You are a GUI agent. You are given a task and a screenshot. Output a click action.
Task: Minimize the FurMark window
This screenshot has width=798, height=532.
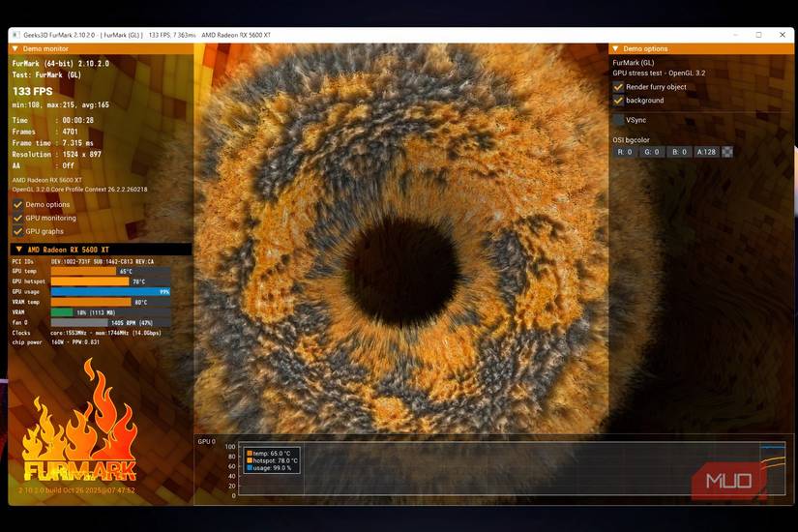pos(735,35)
